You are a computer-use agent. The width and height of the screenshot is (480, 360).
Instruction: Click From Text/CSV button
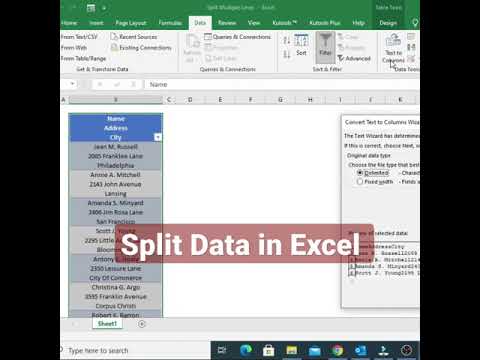(x=79, y=37)
